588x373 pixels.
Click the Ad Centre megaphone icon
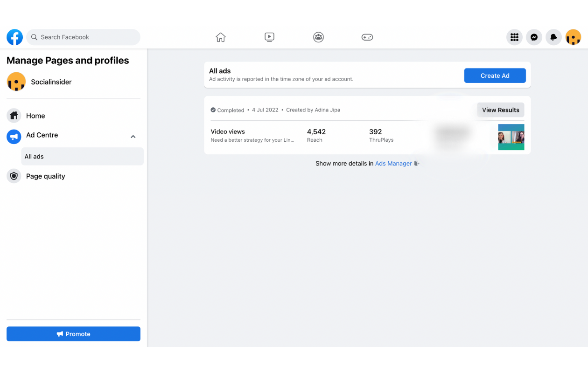click(x=14, y=137)
